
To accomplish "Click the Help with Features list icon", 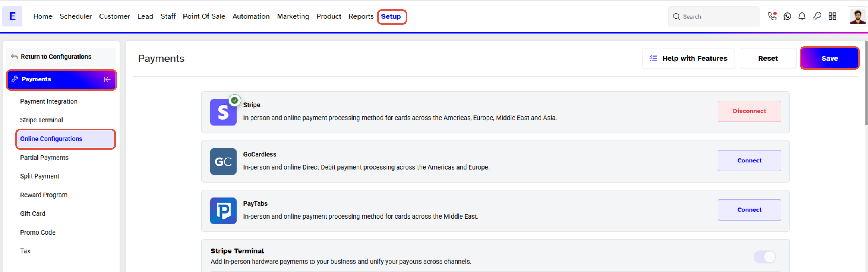I will [x=653, y=58].
